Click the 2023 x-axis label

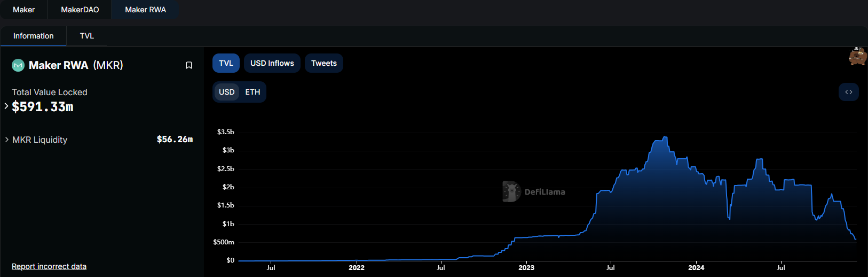click(x=526, y=267)
